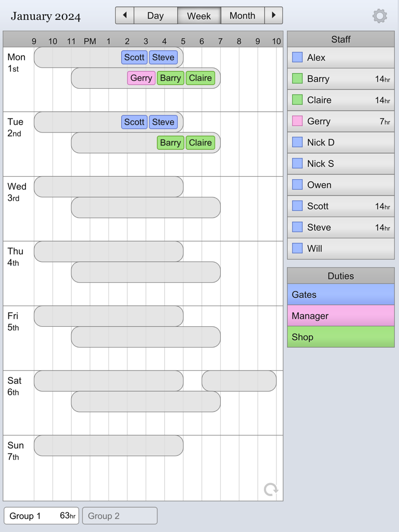
Task: Open the settings gear
Action: (380, 16)
